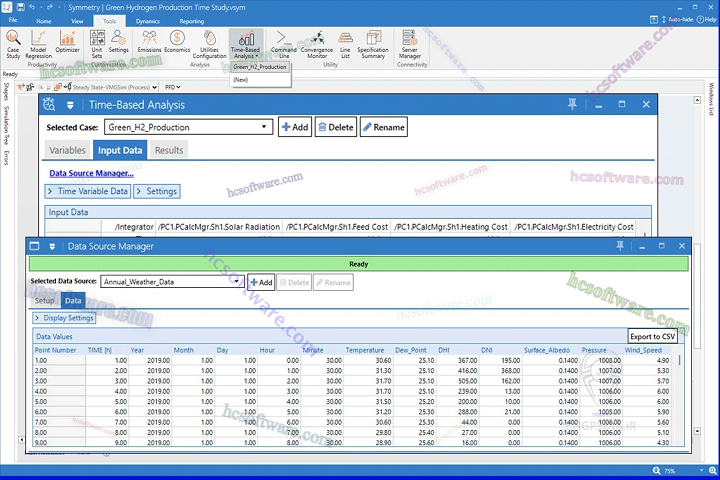Click the Time-Based Analysis ribbon button

click(x=246, y=44)
